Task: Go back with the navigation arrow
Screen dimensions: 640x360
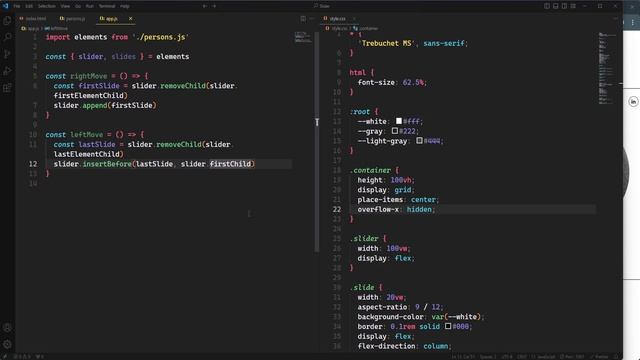Action: click(x=204, y=6)
